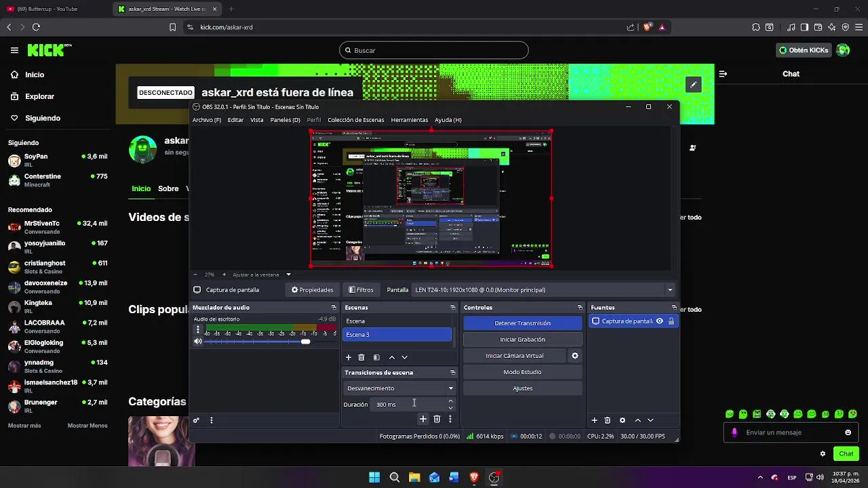
Task: Toggle visibility of Captura de pantalla source
Action: click(659, 321)
